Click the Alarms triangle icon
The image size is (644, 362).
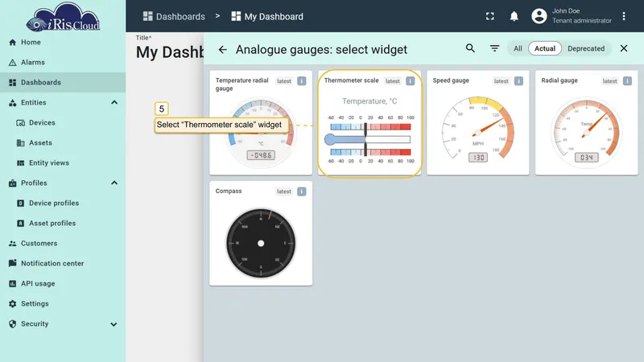tap(12, 63)
